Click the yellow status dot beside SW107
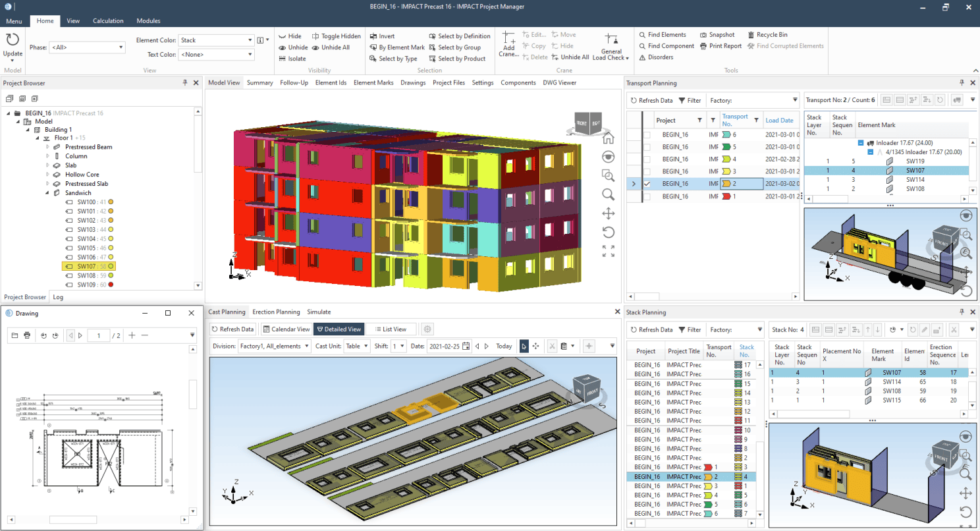 point(111,266)
